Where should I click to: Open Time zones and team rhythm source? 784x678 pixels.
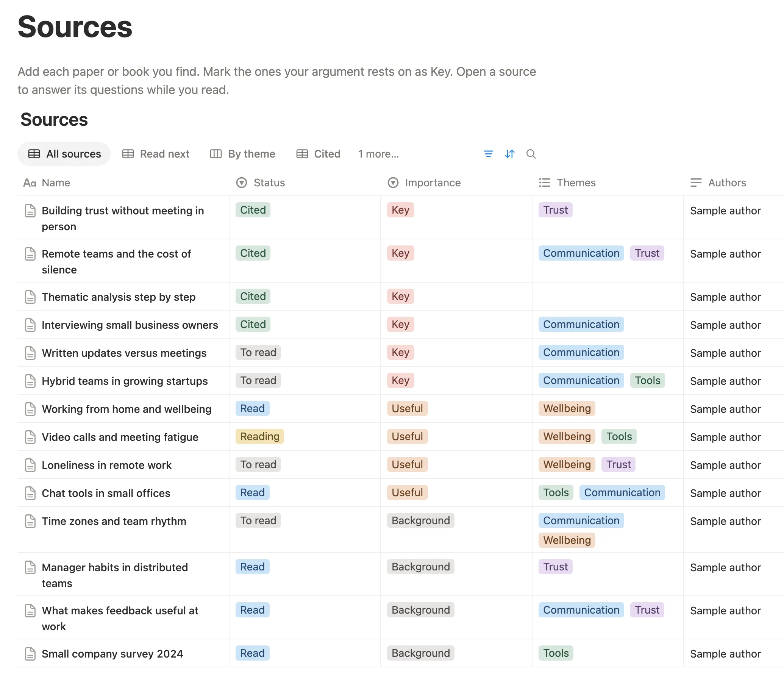[114, 521]
